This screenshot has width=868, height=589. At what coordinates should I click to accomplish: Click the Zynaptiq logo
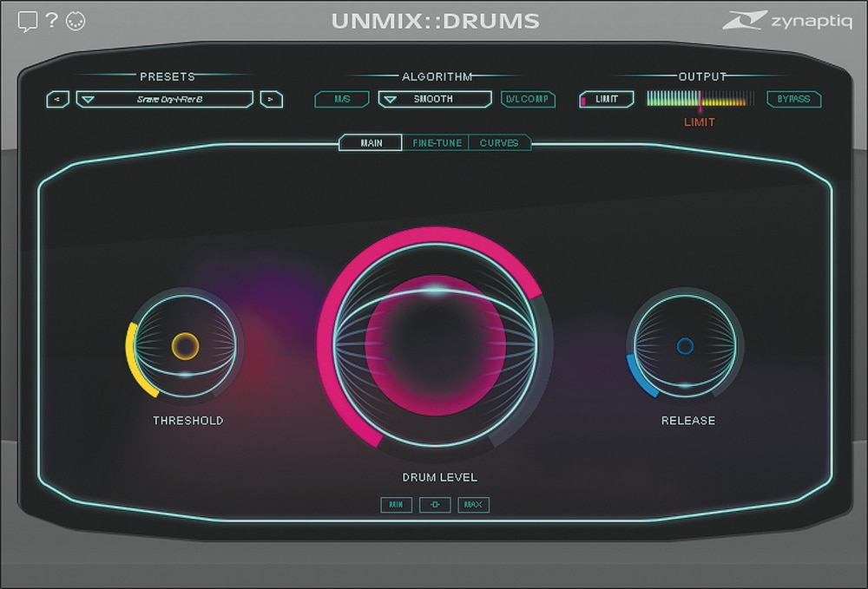(x=786, y=21)
